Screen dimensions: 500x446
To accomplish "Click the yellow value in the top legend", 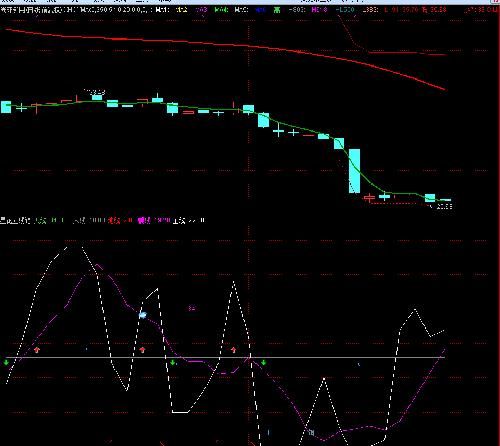I will 182,10.
